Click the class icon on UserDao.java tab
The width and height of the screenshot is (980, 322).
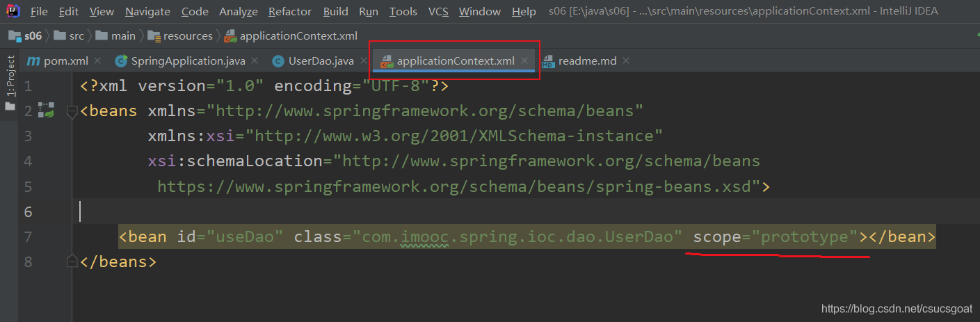point(278,61)
